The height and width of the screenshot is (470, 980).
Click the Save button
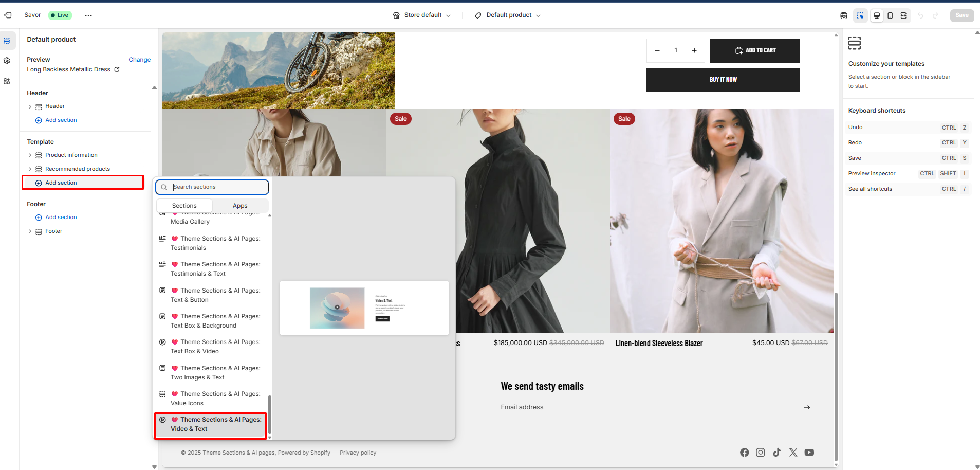coord(961,15)
